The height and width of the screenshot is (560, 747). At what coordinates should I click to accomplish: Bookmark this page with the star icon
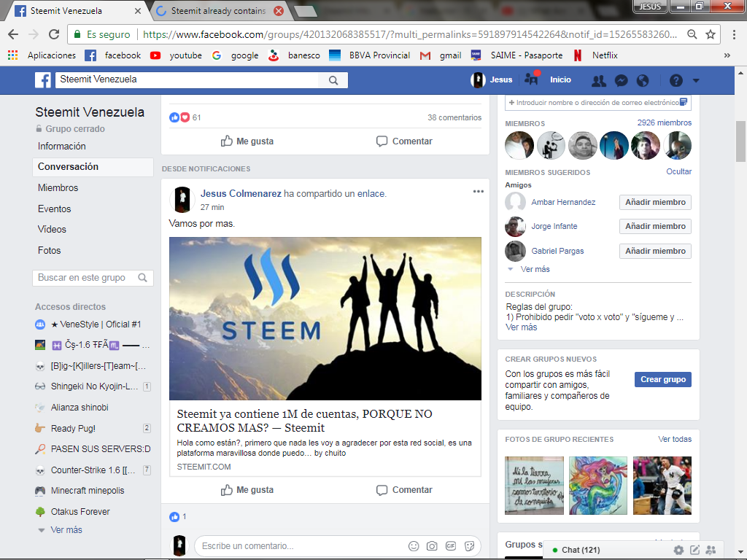click(x=711, y=34)
